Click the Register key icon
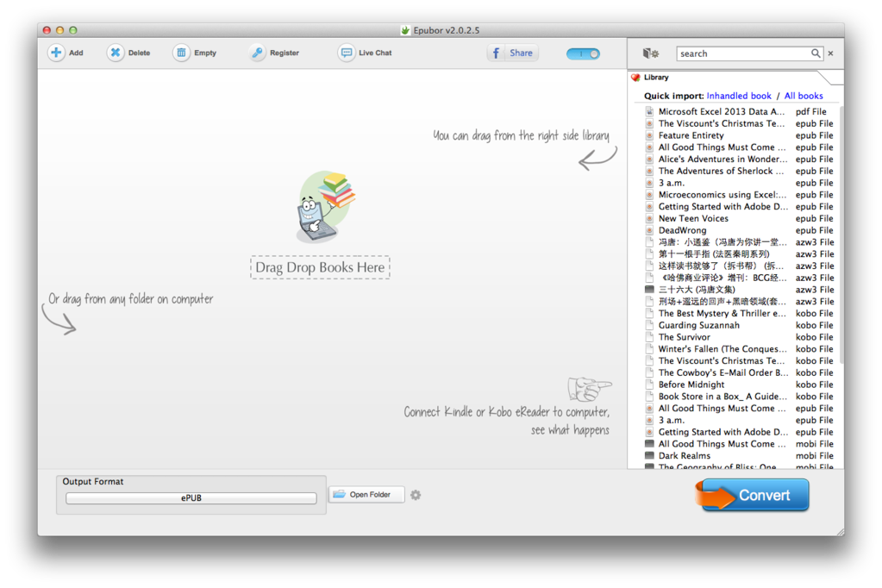The height and width of the screenshot is (588, 882). coord(257,53)
